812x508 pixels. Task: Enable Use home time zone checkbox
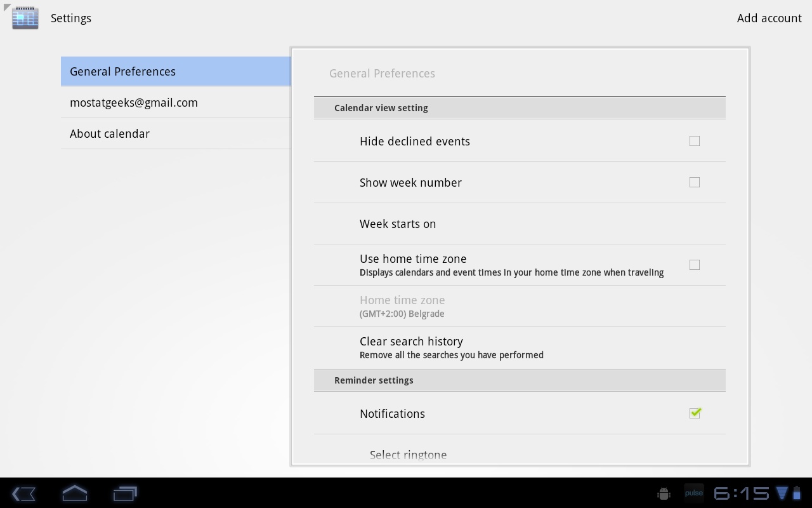click(695, 265)
